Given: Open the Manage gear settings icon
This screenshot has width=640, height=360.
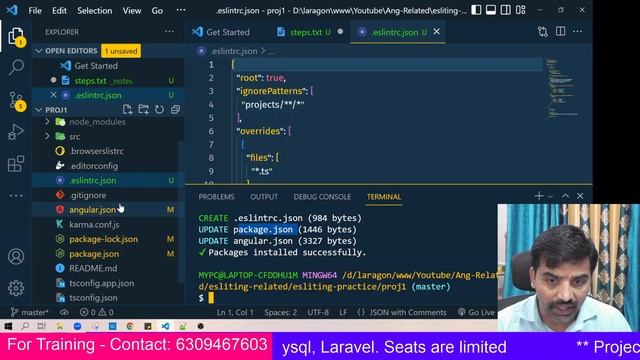Looking at the screenshot, I should [x=16, y=288].
